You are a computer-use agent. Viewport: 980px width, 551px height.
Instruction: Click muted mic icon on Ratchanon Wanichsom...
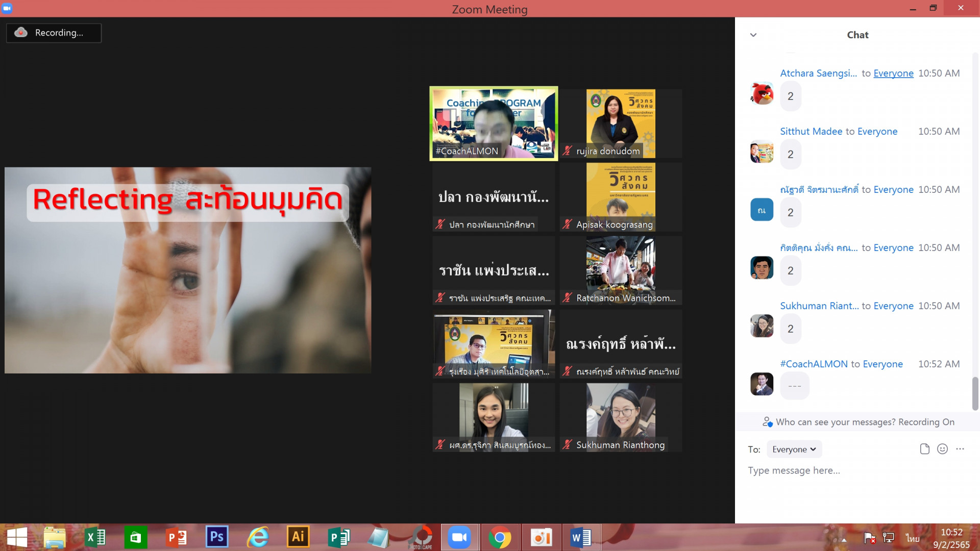point(568,297)
